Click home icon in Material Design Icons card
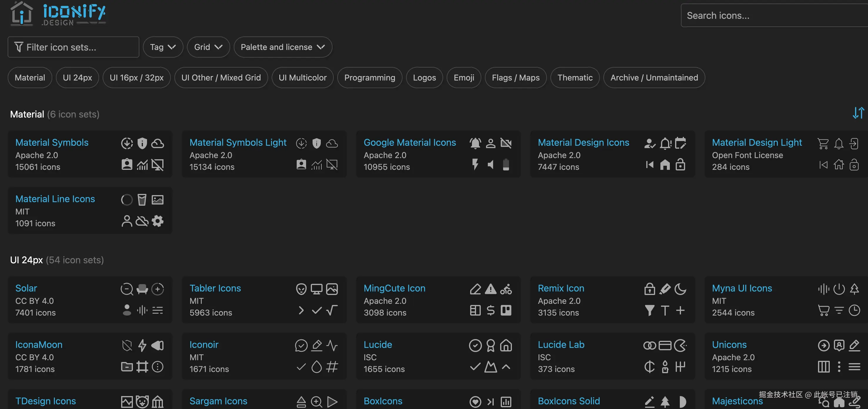Viewport: 868px width, 409px height. point(665,165)
